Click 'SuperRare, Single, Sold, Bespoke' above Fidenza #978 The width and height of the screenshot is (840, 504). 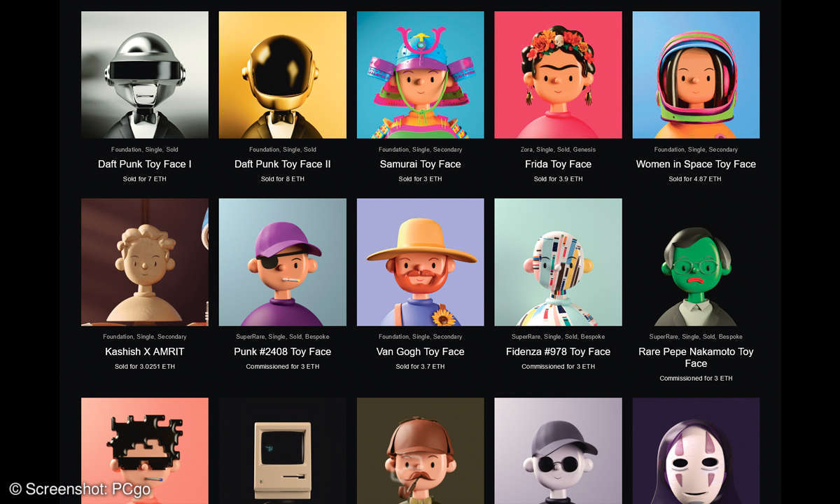558,337
